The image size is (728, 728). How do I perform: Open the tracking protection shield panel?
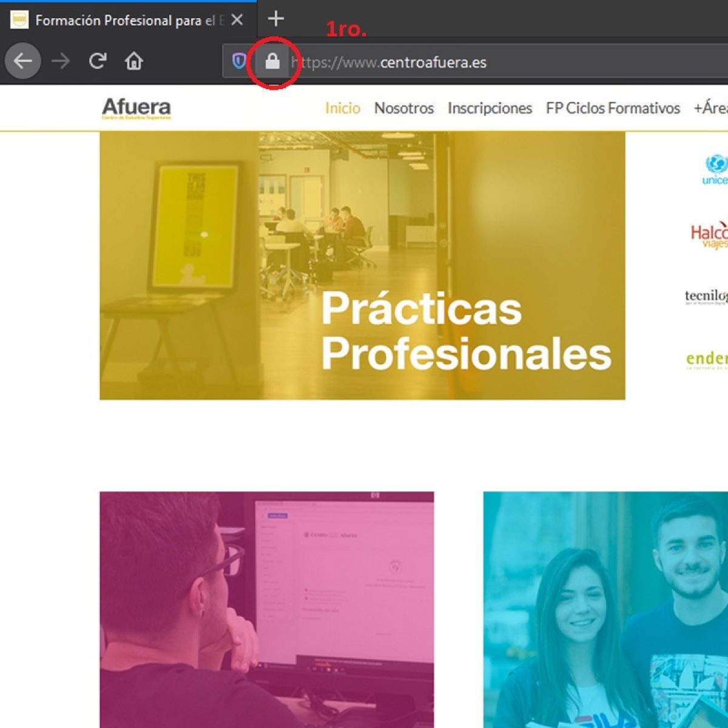click(x=239, y=61)
